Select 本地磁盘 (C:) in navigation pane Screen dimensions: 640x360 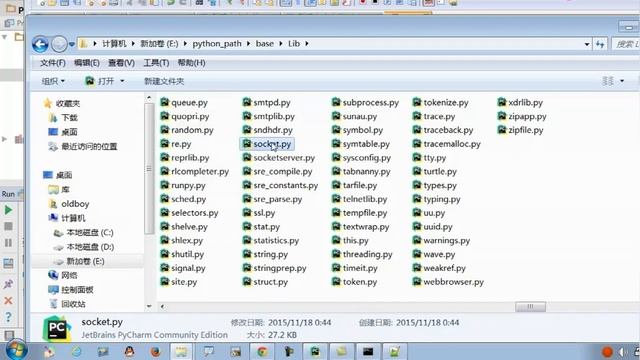84,233
